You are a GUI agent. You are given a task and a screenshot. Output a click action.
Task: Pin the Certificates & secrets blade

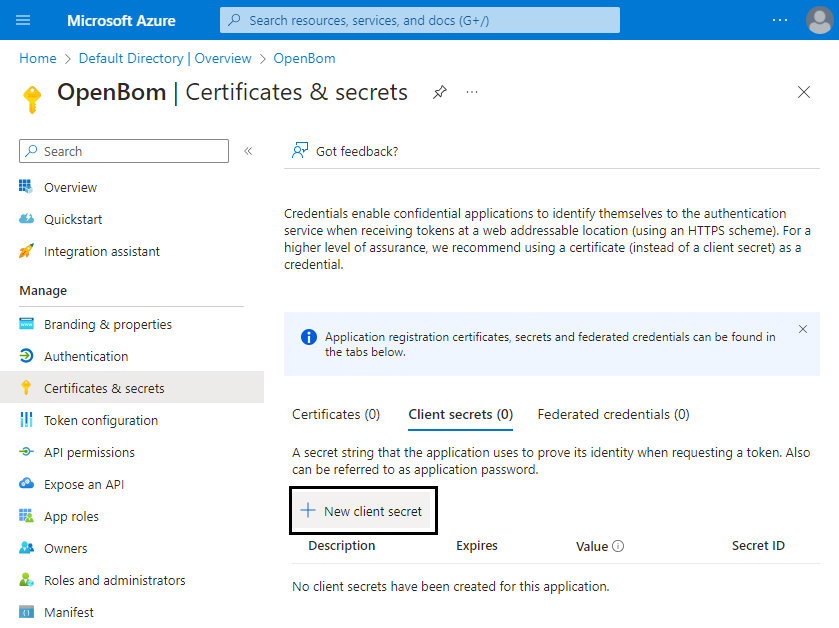[x=439, y=92]
